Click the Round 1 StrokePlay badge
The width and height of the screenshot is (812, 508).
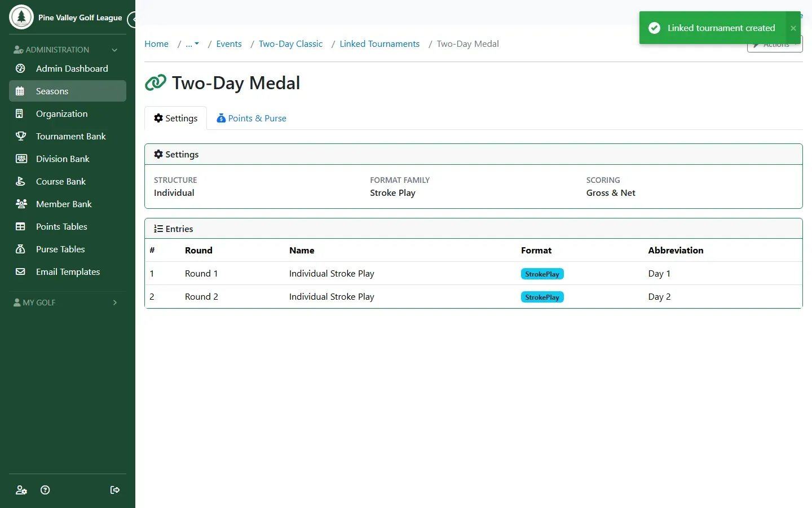click(x=542, y=274)
